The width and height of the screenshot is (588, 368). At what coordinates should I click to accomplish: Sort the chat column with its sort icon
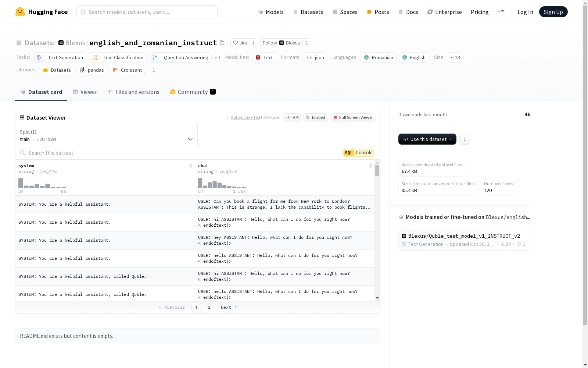(x=370, y=166)
